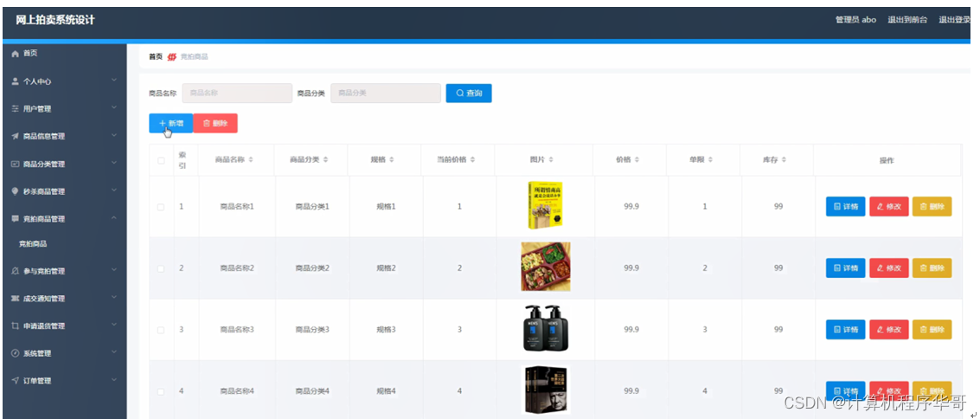Sort by 库存 column arrows
Image resolution: width=980 pixels, height=419 pixels.
[x=784, y=160]
